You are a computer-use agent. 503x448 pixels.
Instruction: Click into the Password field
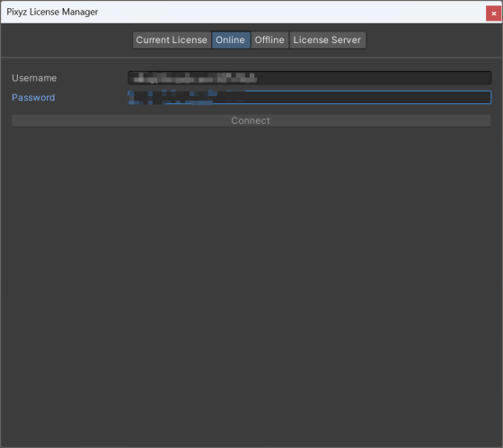[310, 98]
